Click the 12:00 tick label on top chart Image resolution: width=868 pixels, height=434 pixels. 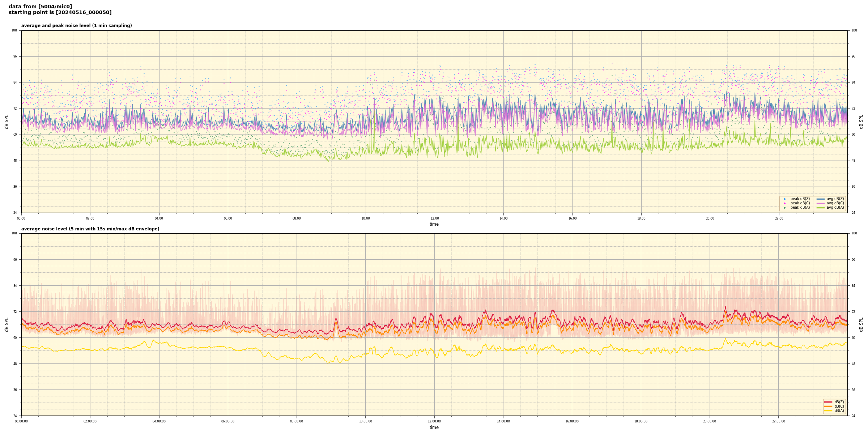pyautogui.click(x=434, y=218)
